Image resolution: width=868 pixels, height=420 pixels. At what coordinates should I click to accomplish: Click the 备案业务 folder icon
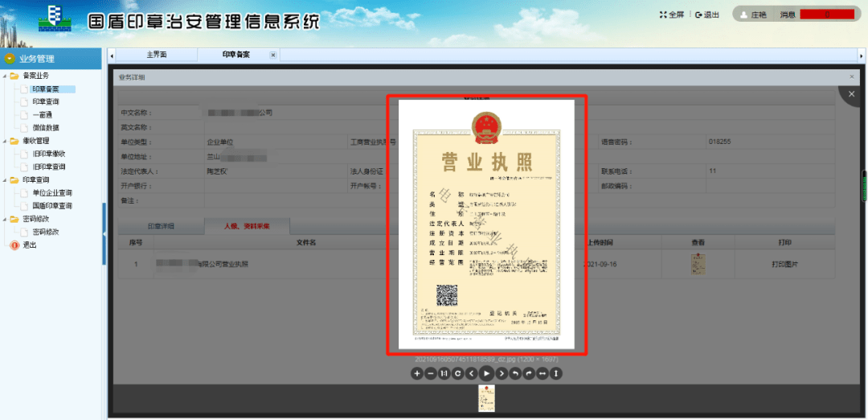pos(14,76)
